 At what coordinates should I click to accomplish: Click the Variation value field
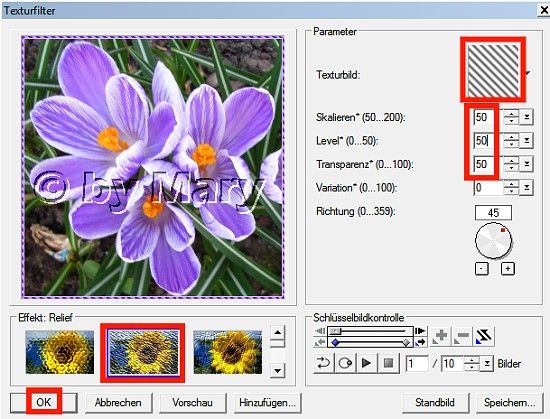tap(488, 188)
